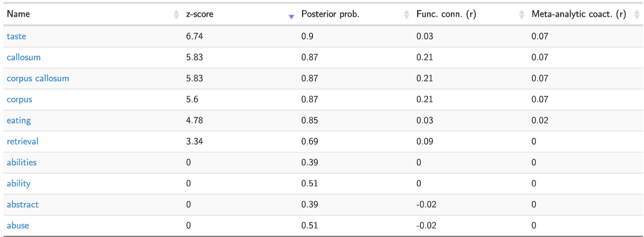Sort by Func. conn. (r) arrows
The image size is (644, 237).
(x=521, y=14)
